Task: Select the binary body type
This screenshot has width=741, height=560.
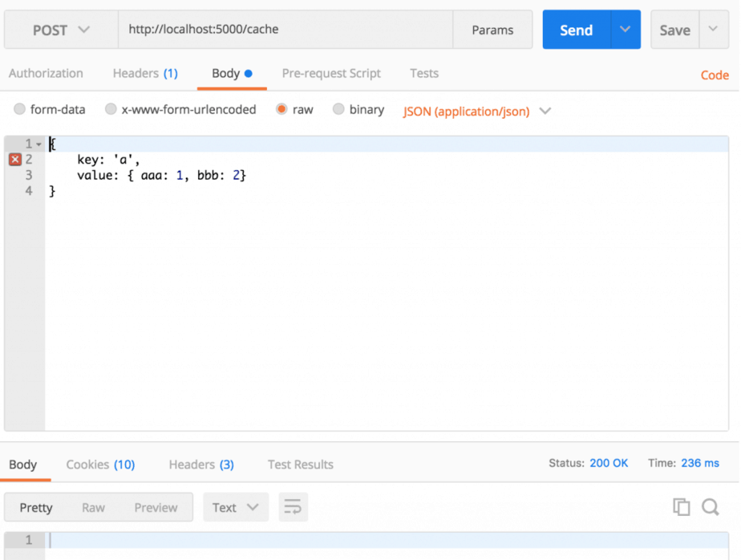Action: [338, 110]
